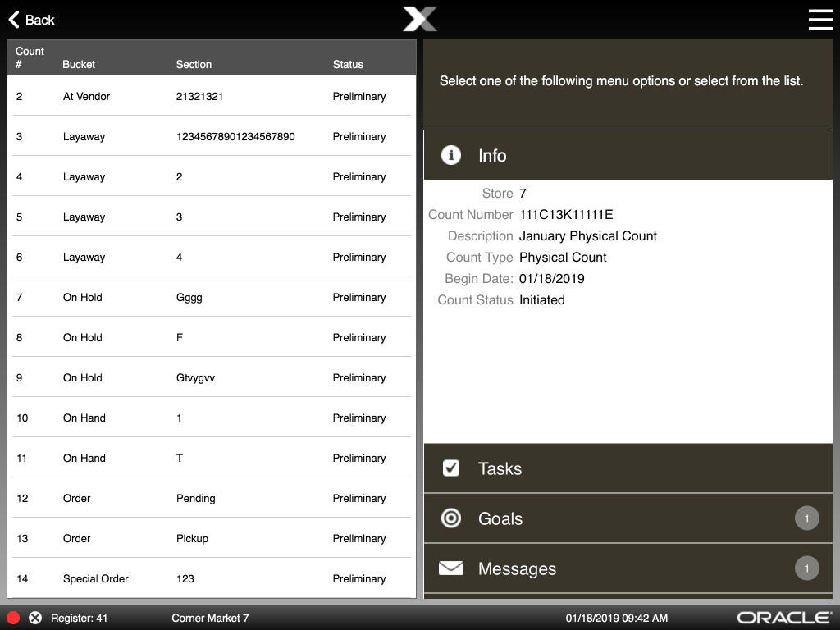
Task: Click the Info circle icon
Action: (x=451, y=155)
